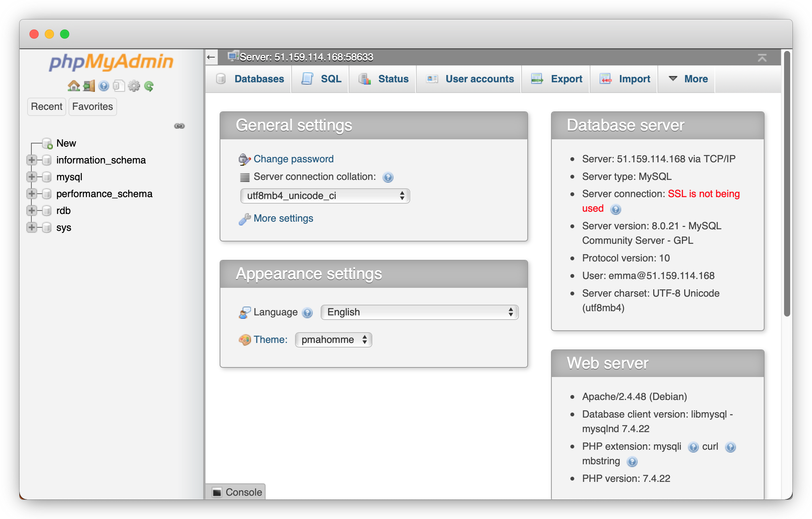Open the Language selection dropdown
Image resolution: width=812 pixels, height=519 pixels.
pos(419,312)
